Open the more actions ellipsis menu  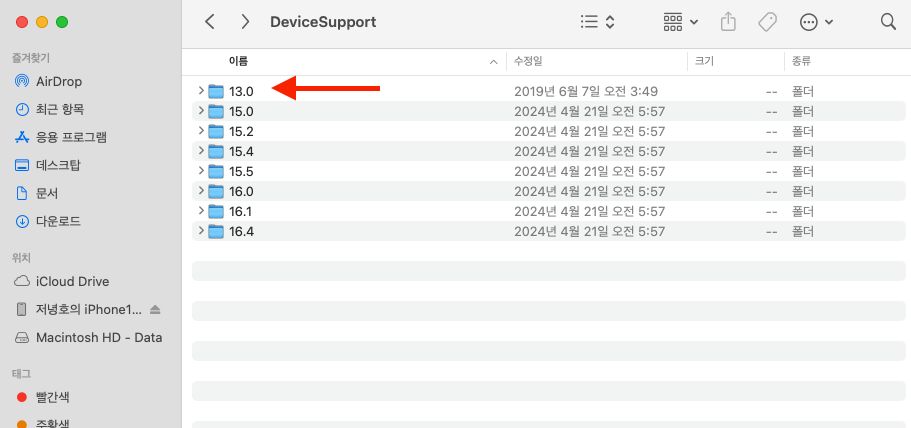(x=816, y=22)
